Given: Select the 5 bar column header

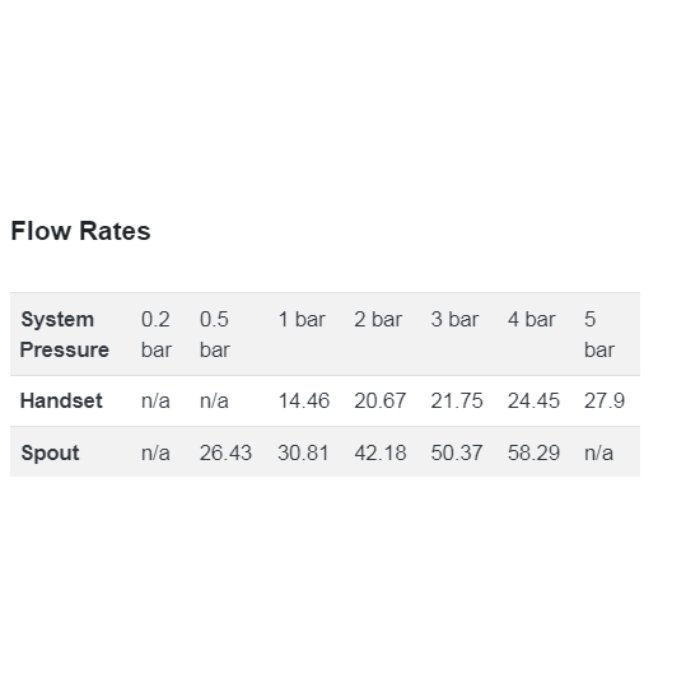Looking at the screenshot, I should point(599,334).
